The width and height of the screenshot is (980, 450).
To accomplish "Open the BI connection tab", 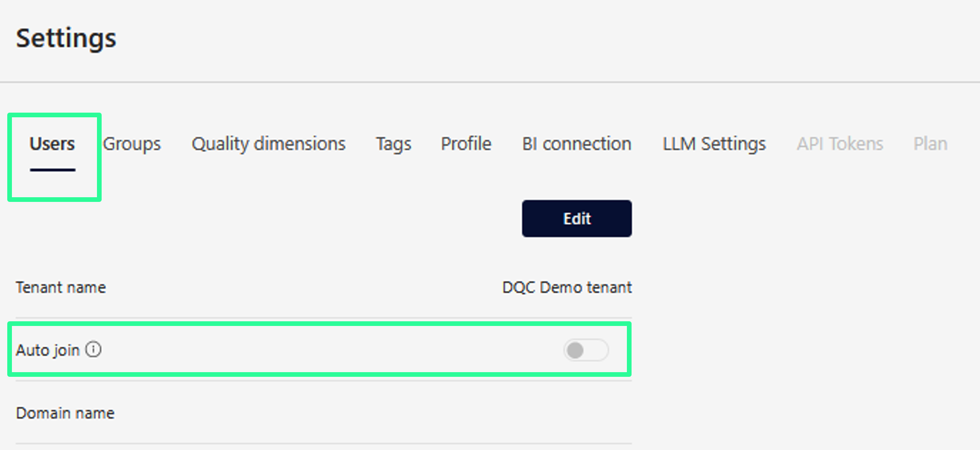I will (576, 144).
